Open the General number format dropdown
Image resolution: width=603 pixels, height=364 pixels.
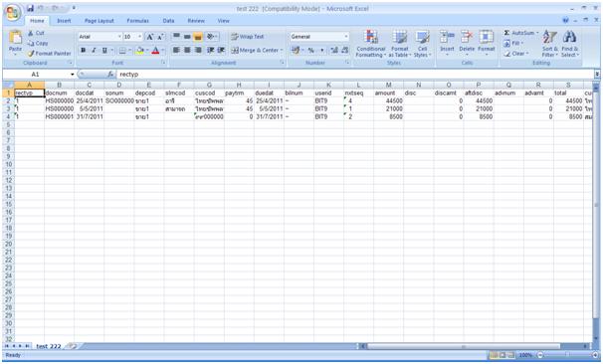pos(346,37)
